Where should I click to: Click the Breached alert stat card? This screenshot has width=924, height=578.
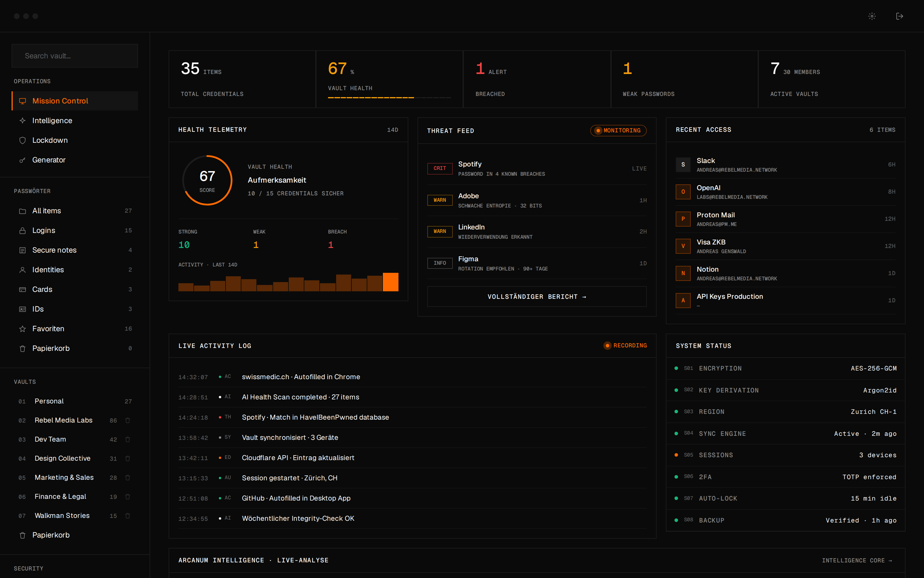(x=537, y=79)
